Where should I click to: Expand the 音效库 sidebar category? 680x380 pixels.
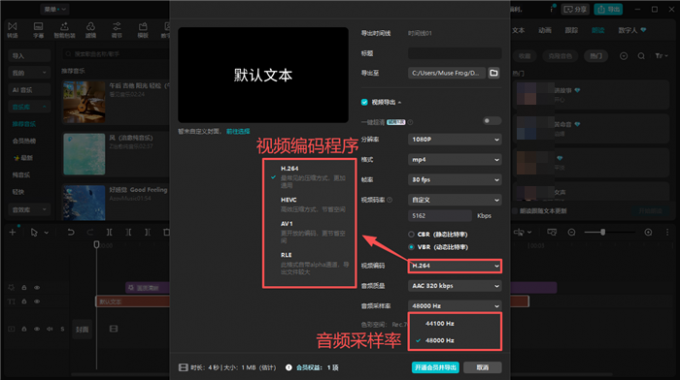pyautogui.click(x=29, y=210)
